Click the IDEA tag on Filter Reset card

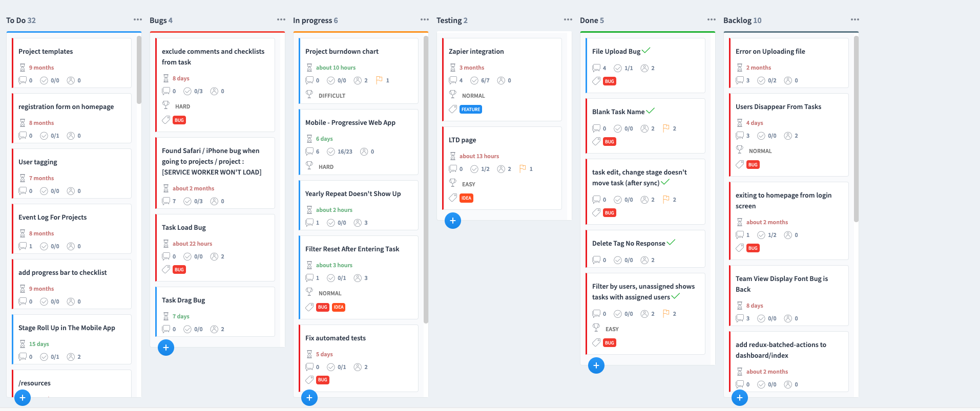pyautogui.click(x=339, y=307)
